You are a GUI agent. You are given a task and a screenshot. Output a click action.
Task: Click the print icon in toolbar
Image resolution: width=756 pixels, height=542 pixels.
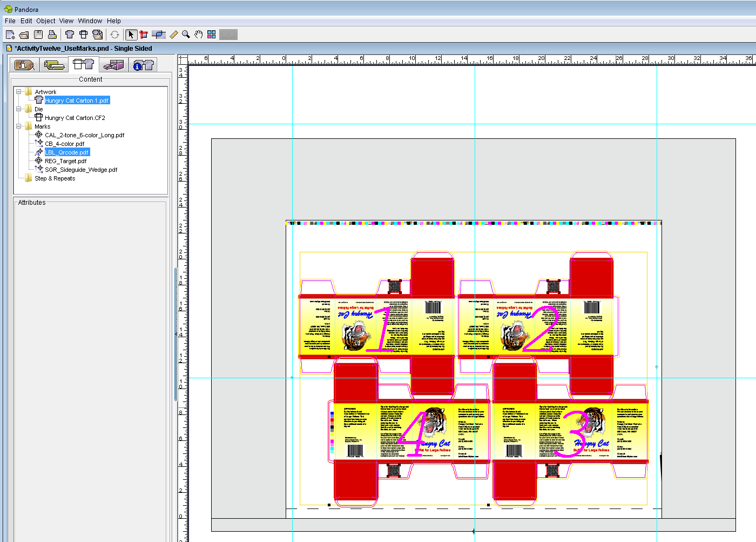coord(52,35)
